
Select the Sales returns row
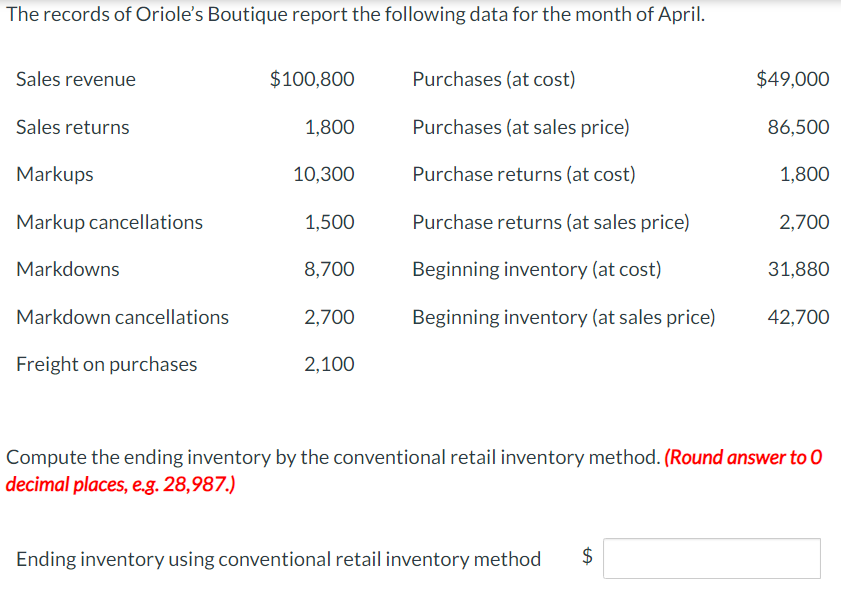click(70, 127)
